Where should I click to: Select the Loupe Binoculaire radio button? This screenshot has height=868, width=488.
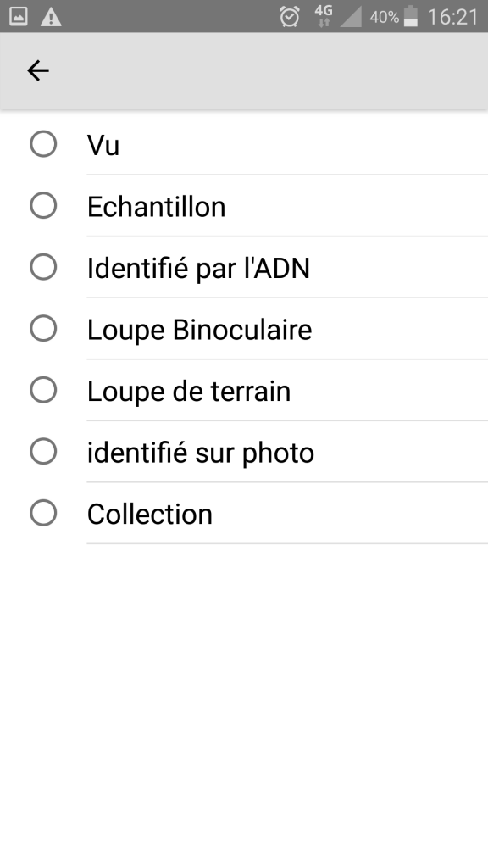pos(43,328)
